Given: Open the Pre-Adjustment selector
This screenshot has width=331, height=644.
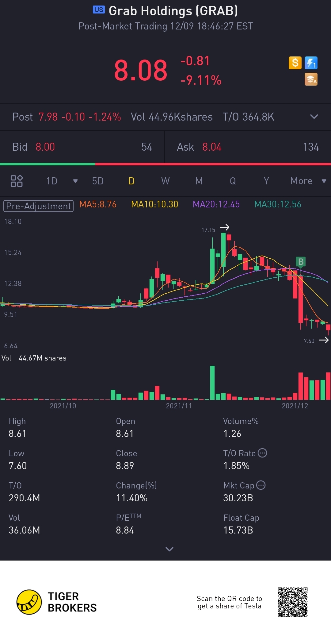Looking at the screenshot, I should tap(38, 206).
